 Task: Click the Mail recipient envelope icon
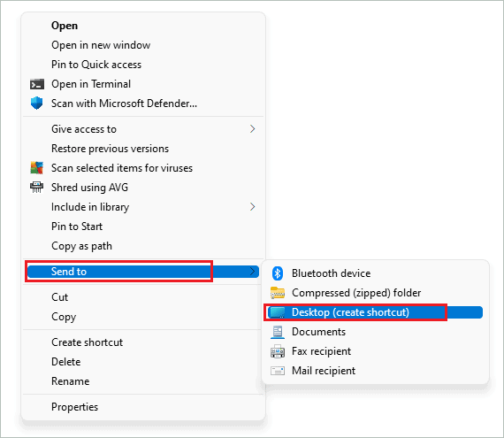278,371
